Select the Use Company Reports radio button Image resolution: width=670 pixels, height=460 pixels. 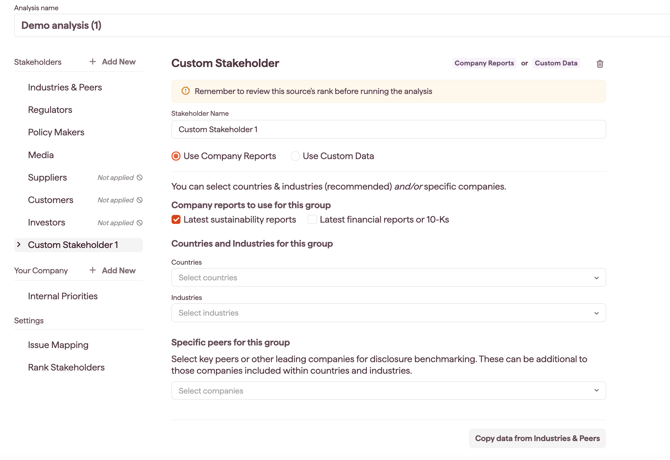tap(176, 156)
